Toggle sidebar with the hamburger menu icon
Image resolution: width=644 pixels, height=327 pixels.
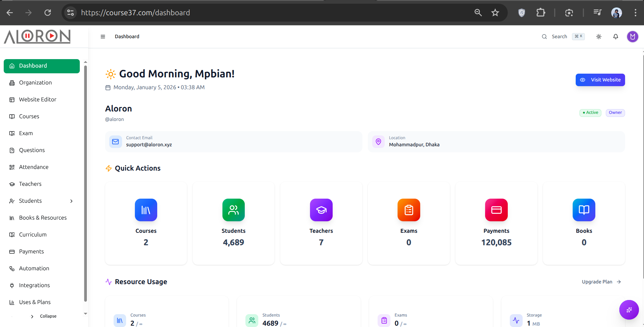point(103,36)
